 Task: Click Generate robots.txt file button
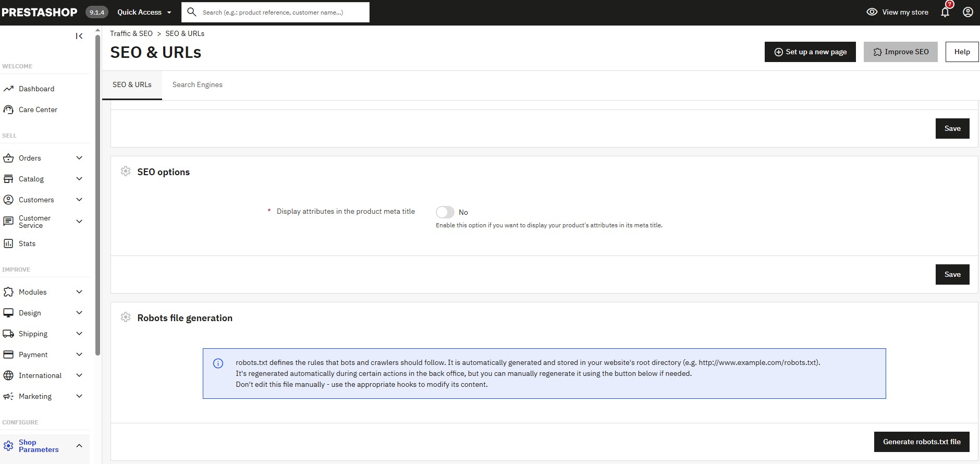click(x=922, y=442)
